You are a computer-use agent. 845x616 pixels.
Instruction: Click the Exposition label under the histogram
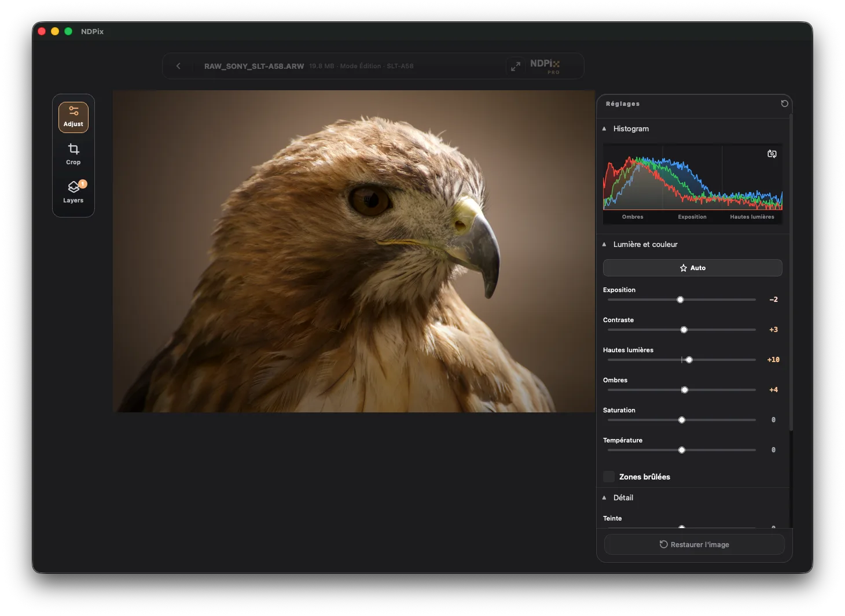[692, 217]
